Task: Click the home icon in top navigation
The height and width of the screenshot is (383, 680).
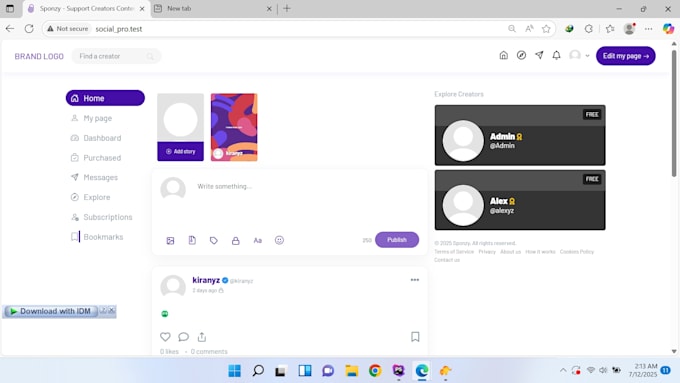Action: (503, 56)
